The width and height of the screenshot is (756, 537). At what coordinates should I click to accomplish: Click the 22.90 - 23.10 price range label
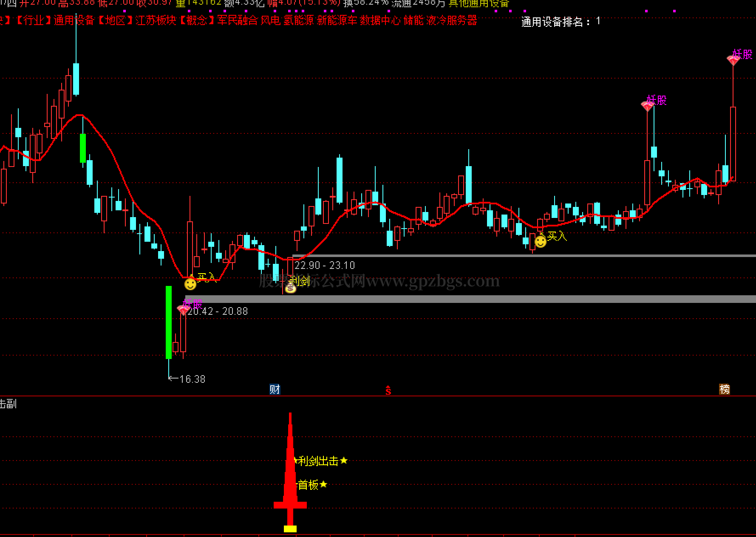(325, 266)
